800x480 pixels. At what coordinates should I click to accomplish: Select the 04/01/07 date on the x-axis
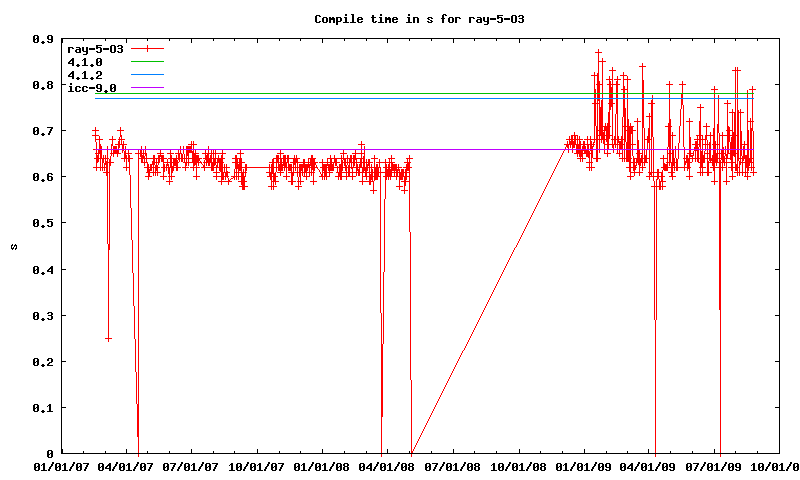(x=126, y=467)
